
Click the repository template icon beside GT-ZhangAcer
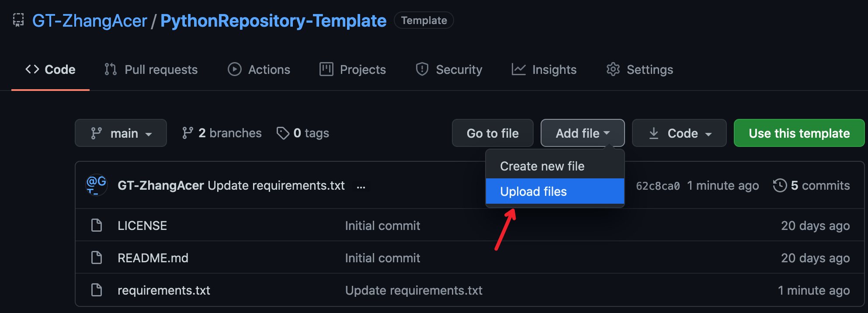pyautogui.click(x=18, y=20)
